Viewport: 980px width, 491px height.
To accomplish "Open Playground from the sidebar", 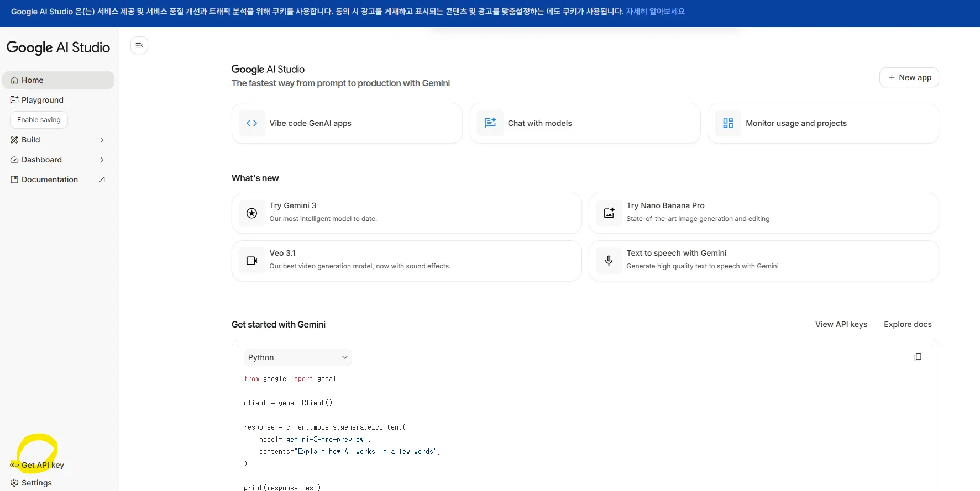I will point(58,100).
